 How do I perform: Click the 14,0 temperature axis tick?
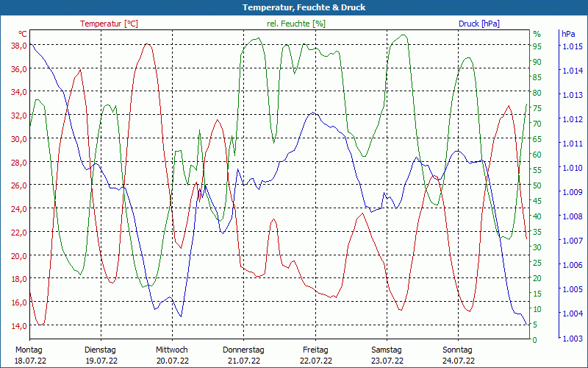pyautogui.click(x=19, y=325)
